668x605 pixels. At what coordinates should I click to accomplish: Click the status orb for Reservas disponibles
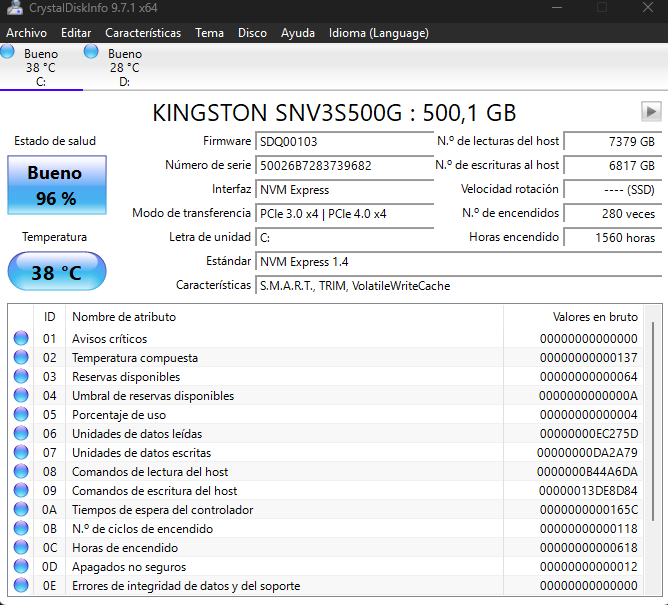tap(21, 376)
